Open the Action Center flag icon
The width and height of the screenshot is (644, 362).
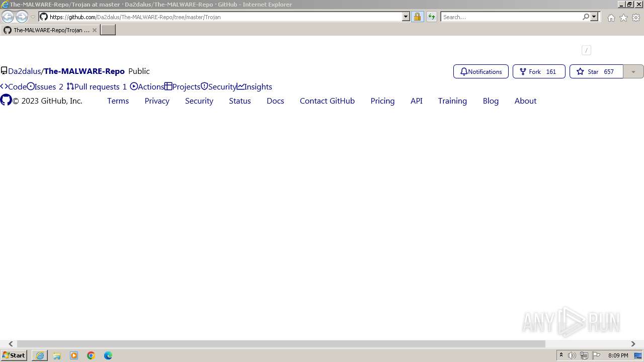(596, 355)
